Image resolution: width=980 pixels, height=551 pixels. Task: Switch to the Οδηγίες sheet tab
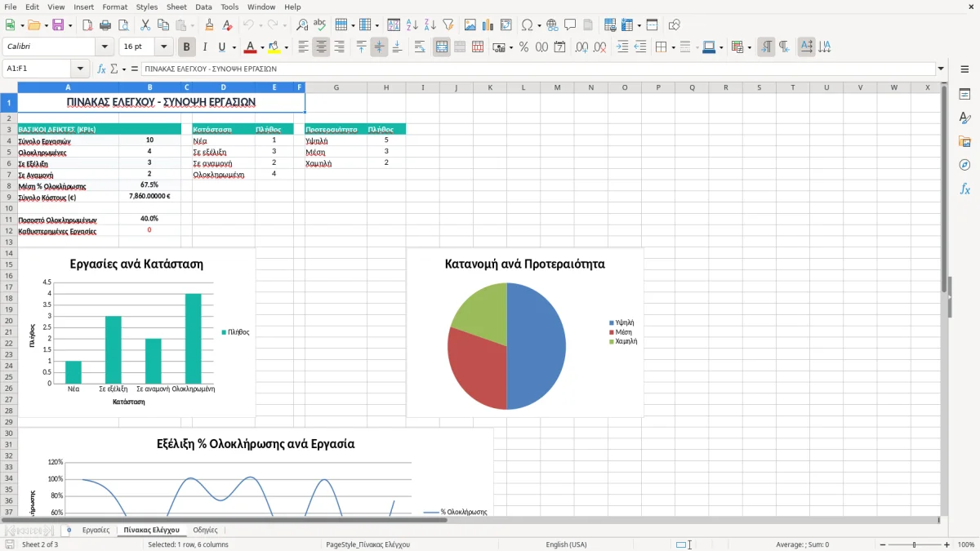(x=205, y=530)
